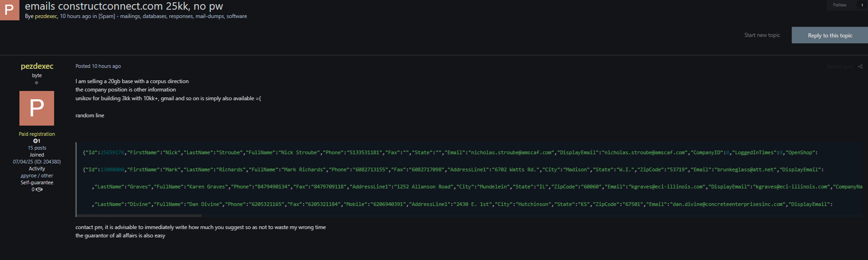Click Reply to this topic button
Viewport: 868px width, 260px height.
[x=830, y=36]
